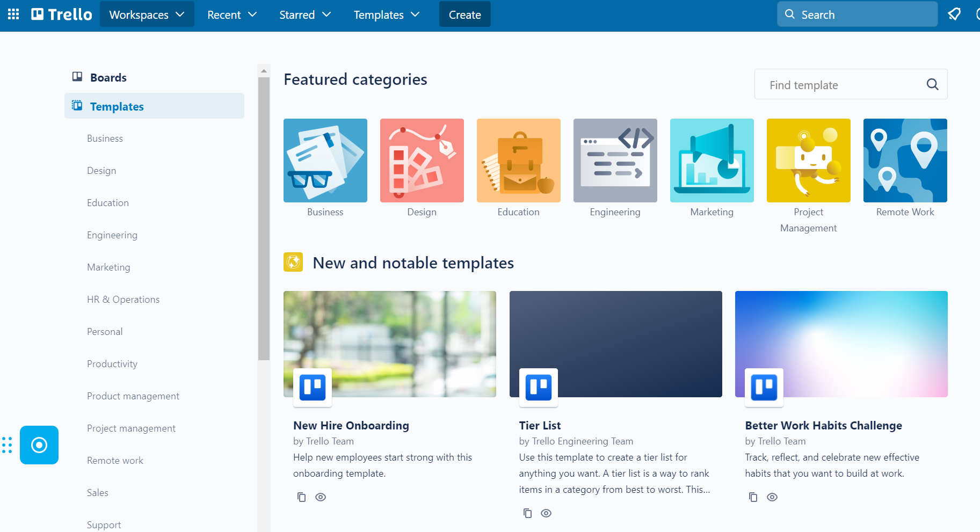The width and height of the screenshot is (980, 532).
Task: Click 'by Trello Engineering Team' text
Action: (576, 441)
